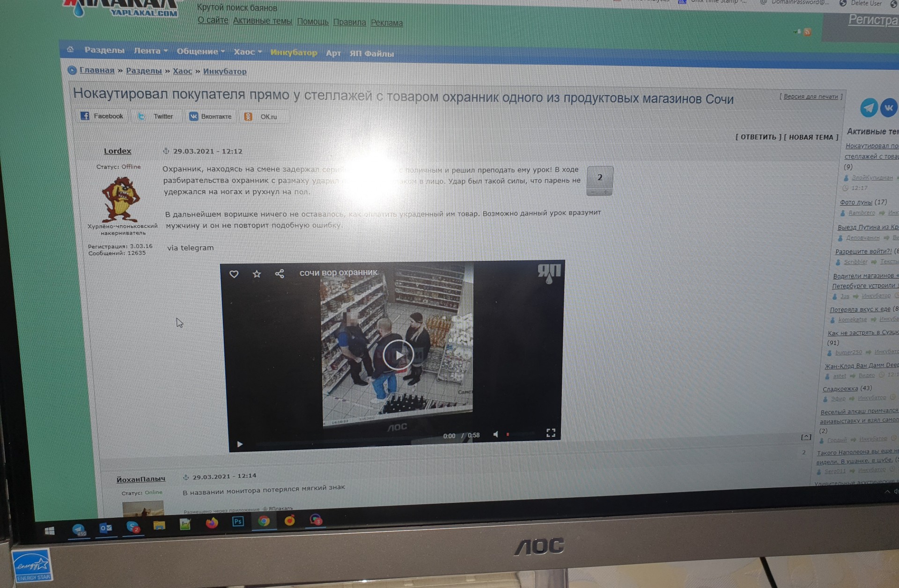The image size is (899, 588).
Task: Open the sidebar topic Потеряла вкус к еде
Action: pyautogui.click(x=860, y=309)
